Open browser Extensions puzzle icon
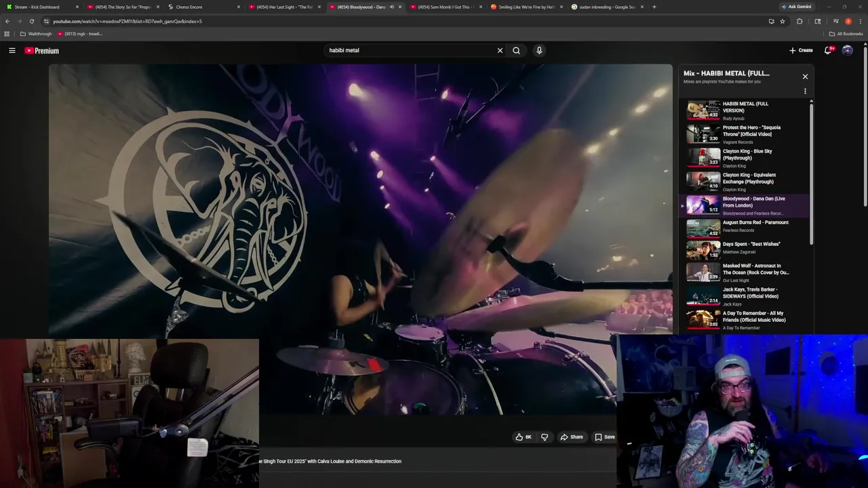The width and height of the screenshot is (868, 488). coord(800,21)
